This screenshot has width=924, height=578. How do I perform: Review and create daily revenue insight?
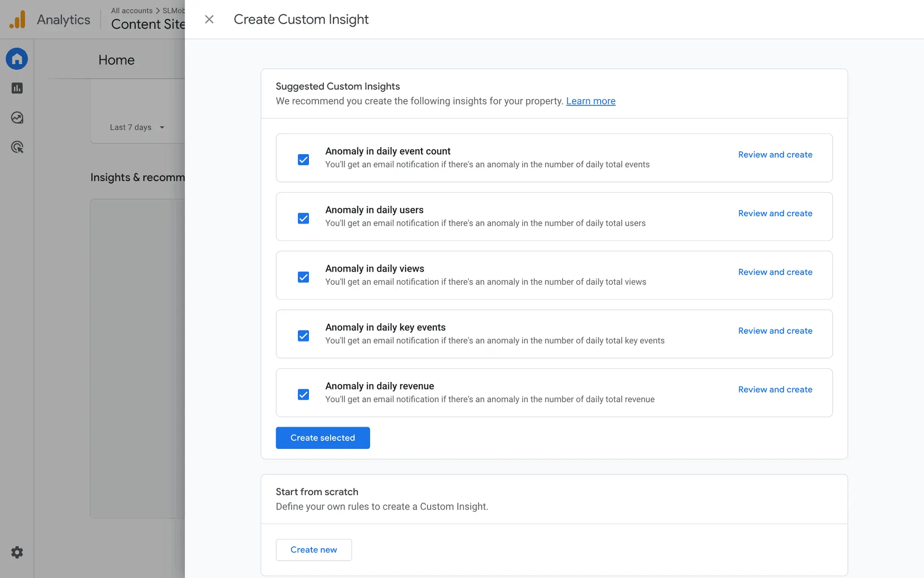(x=775, y=390)
